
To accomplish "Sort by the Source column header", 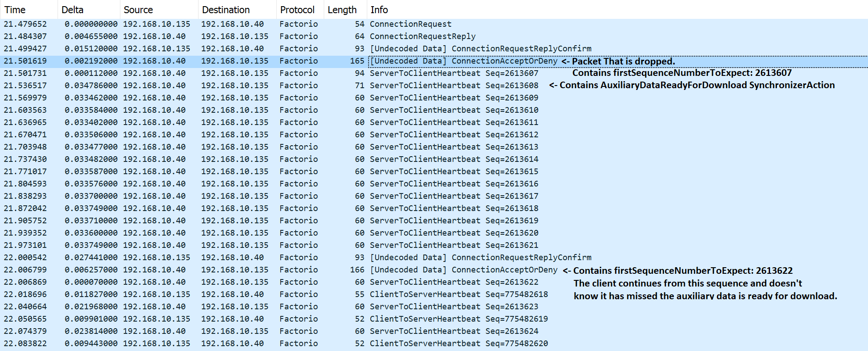I will (x=138, y=10).
